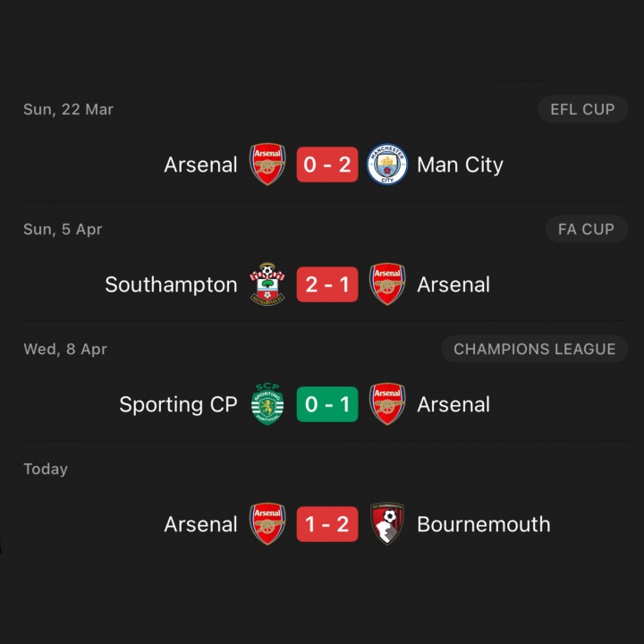Click the Bournemouth club crest

pyautogui.click(x=387, y=524)
